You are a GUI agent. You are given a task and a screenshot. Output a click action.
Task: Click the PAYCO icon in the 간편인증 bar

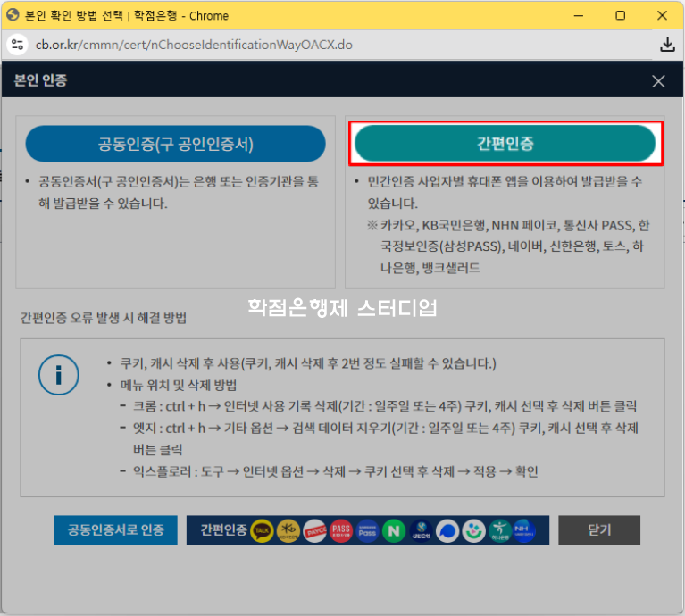[314, 531]
